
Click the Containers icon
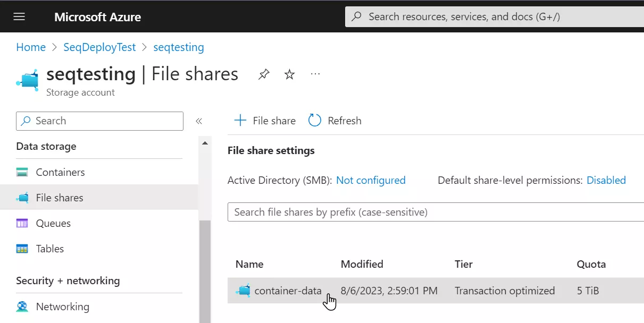point(22,172)
